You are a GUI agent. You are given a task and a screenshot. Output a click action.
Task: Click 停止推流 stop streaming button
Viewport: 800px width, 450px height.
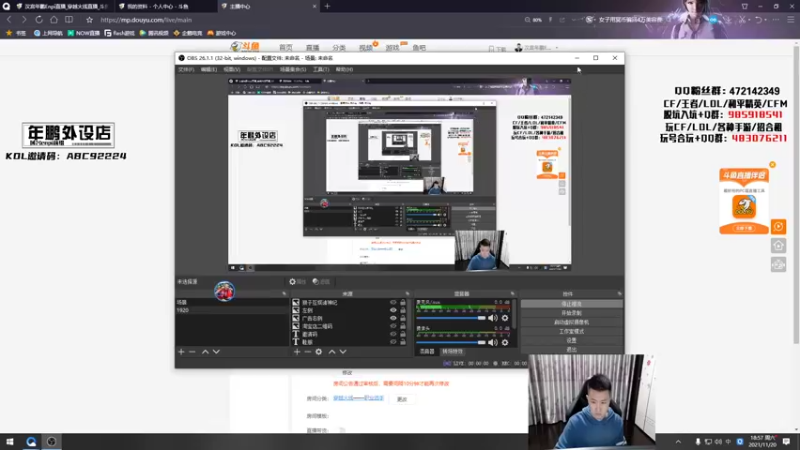[571, 304]
